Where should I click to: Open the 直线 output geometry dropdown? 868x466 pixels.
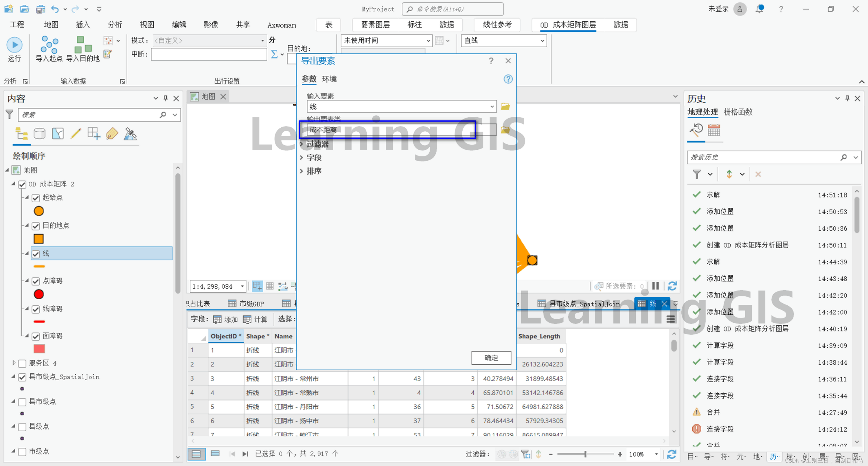pyautogui.click(x=542, y=41)
